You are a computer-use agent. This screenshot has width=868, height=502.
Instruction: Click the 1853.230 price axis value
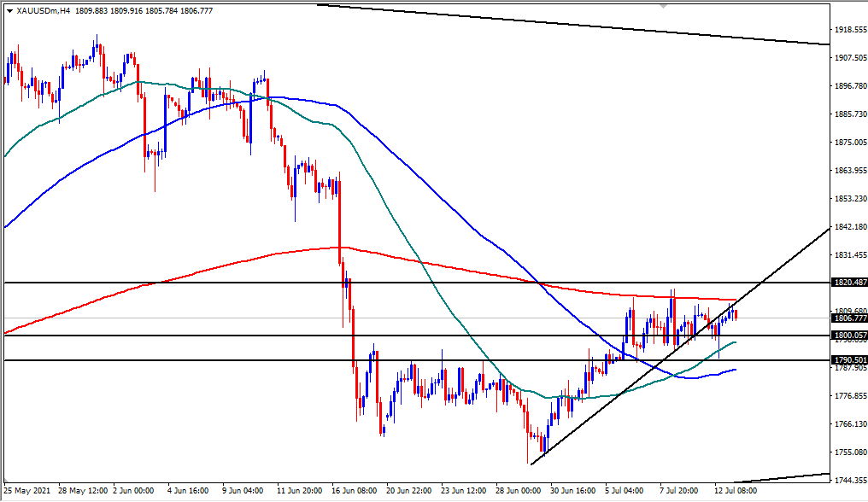pos(851,198)
